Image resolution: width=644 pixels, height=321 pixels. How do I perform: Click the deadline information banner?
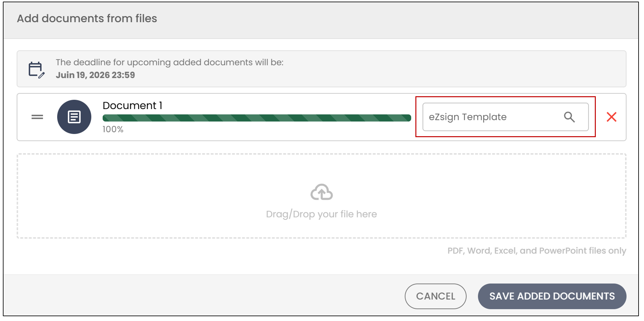[x=322, y=69]
